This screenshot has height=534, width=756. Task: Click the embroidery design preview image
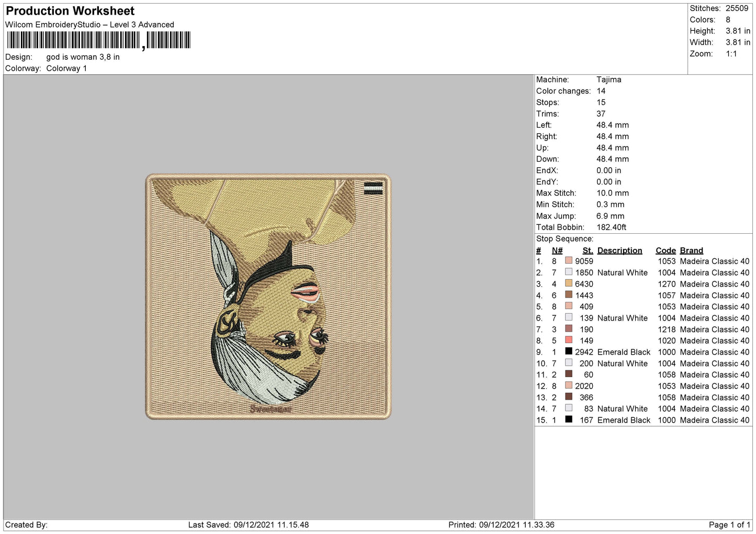(268, 297)
